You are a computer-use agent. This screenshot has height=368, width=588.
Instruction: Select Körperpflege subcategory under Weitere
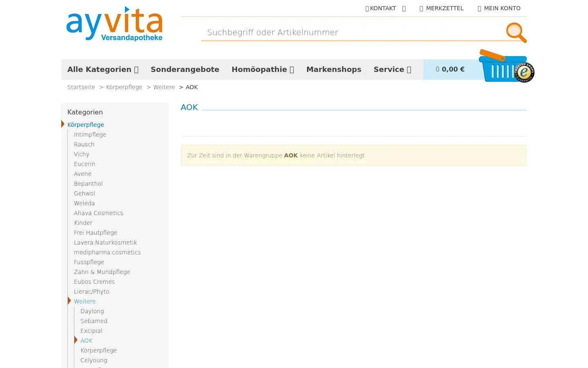point(99,350)
